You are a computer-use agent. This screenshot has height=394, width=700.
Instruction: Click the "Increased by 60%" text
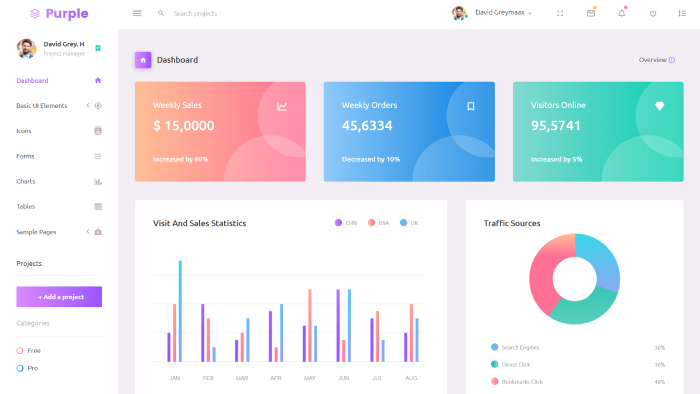[x=180, y=159]
